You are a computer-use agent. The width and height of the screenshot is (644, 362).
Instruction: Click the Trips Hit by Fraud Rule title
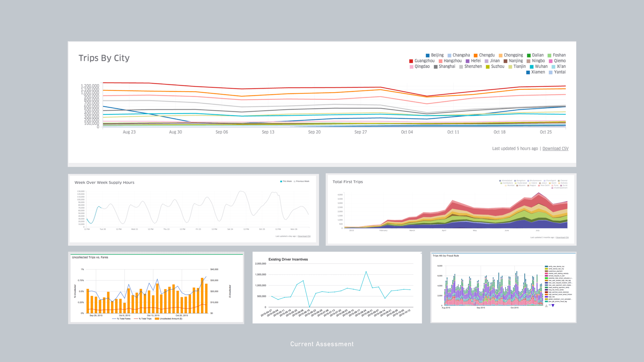[x=446, y=256]
